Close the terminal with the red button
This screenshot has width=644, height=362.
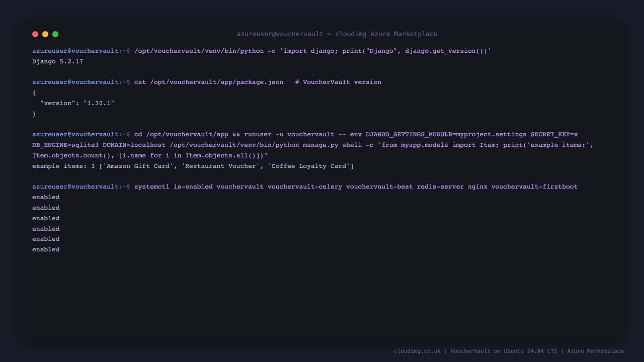point(35,34)
